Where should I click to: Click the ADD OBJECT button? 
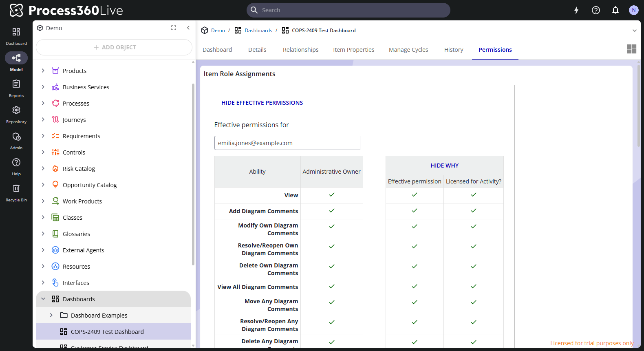pos(114,47)
